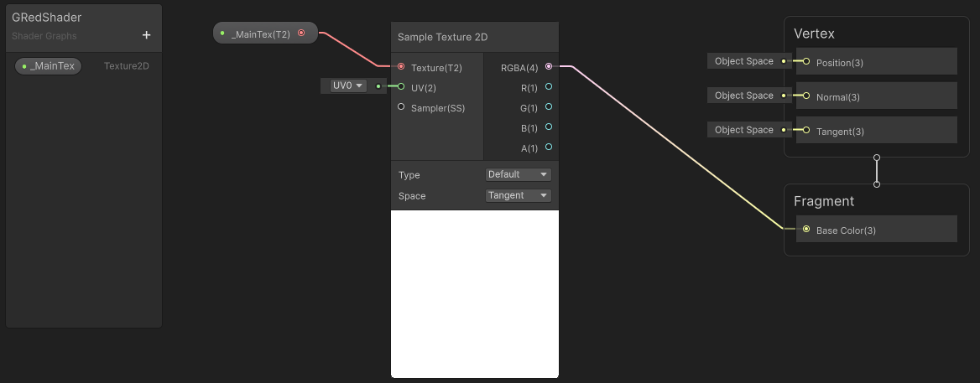This screenshot has width=980, height=383.
Task: Click the white texture preview thumbnail
Action: pyautogui.click(x=475, y=293)
